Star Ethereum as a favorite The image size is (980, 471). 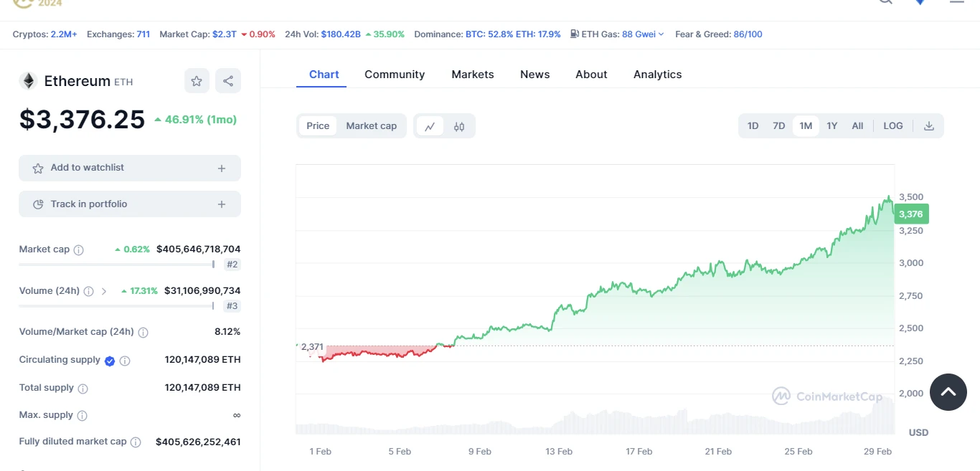(x=197, y=81)
